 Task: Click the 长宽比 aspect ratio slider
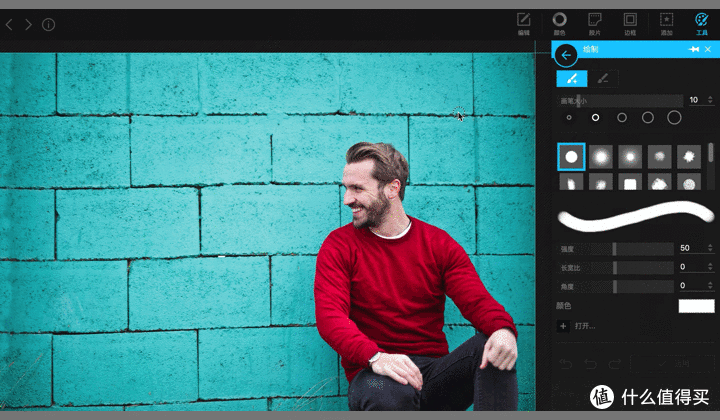coord(615,268)
